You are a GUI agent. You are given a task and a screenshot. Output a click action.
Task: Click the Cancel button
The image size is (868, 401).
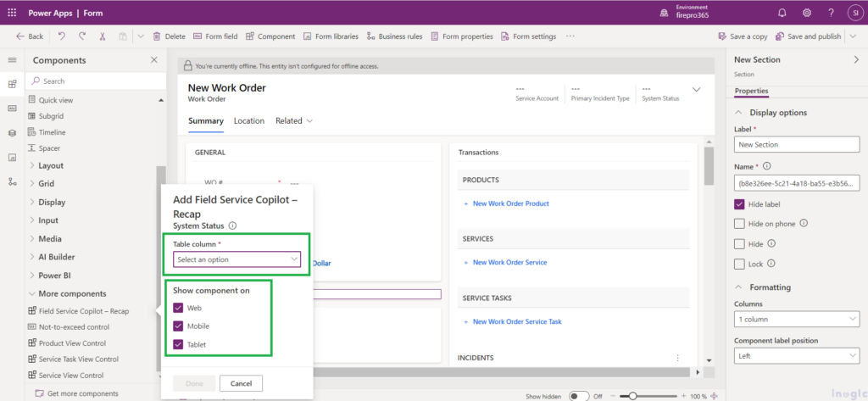[x=241, y=383]
